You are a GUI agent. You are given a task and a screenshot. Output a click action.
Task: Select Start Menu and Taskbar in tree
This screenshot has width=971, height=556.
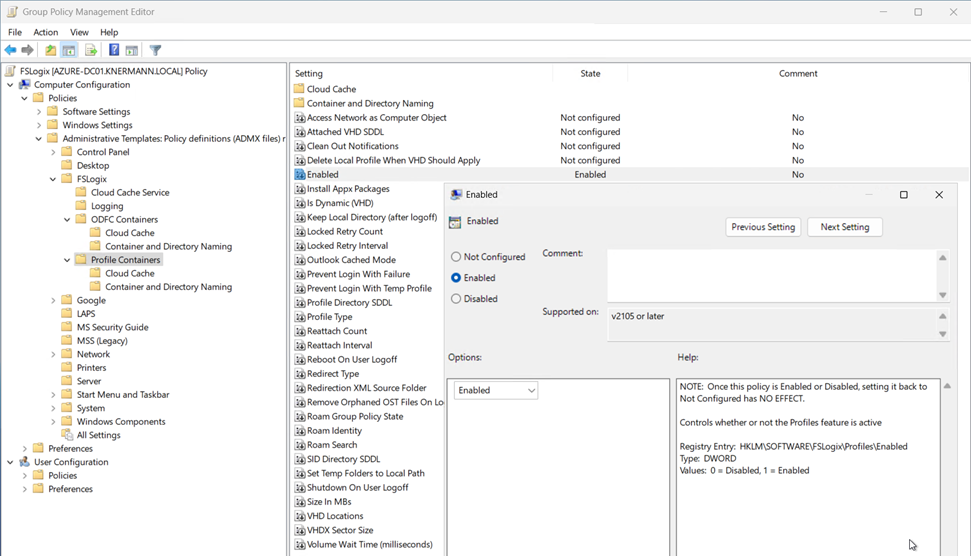(123, 394)
